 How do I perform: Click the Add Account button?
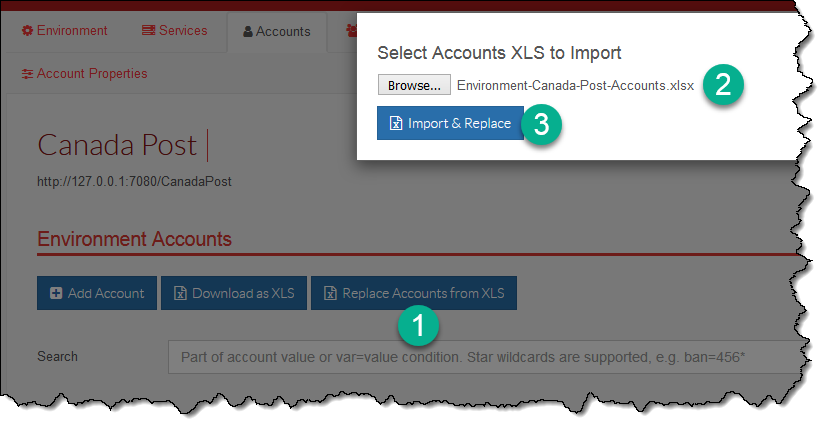(97, 293)
